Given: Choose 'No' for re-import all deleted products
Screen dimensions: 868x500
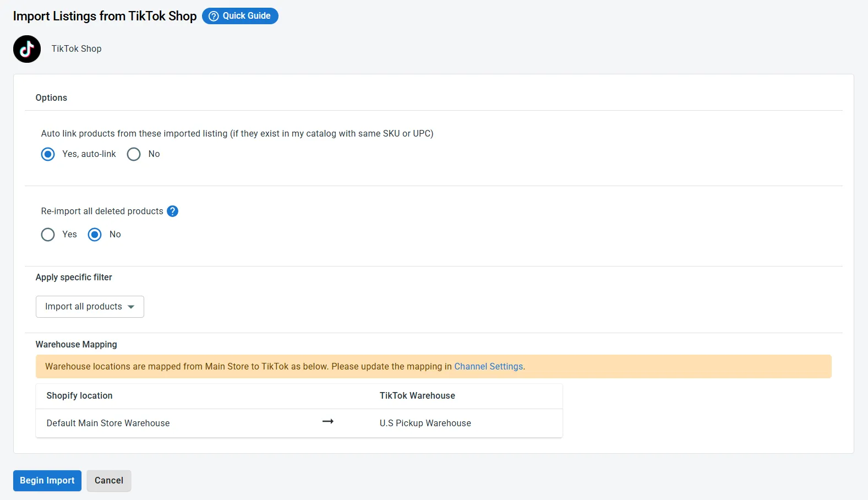Looking at the screenshot, I should click(95, 235).
